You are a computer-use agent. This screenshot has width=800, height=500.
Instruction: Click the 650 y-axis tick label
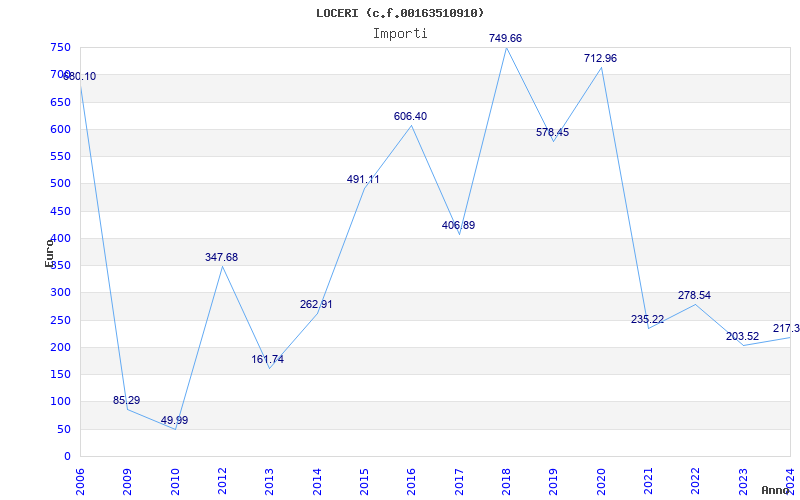(x=60, y=103)
